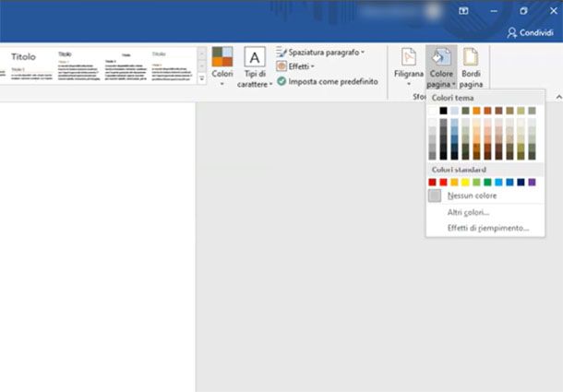The image size is (563, 392).
Task: Select the light blue standard color
Action: 498,183
